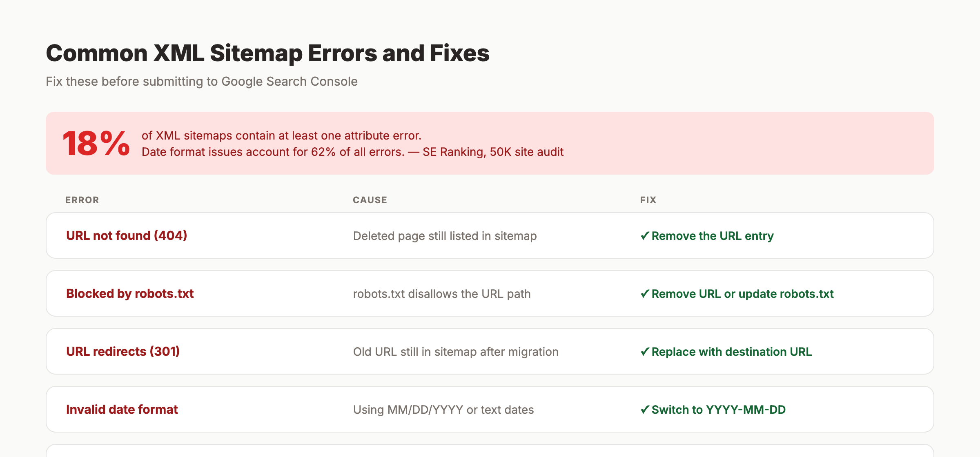Select the CAUSE column header
The height and width of the screenshot is (457, 980).
(x=370, y=200)
